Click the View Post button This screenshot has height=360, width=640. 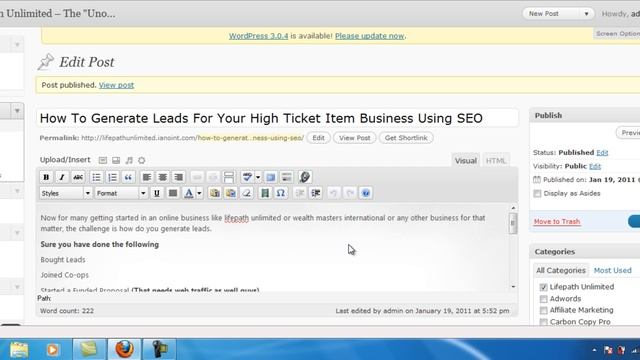[355, 138]
